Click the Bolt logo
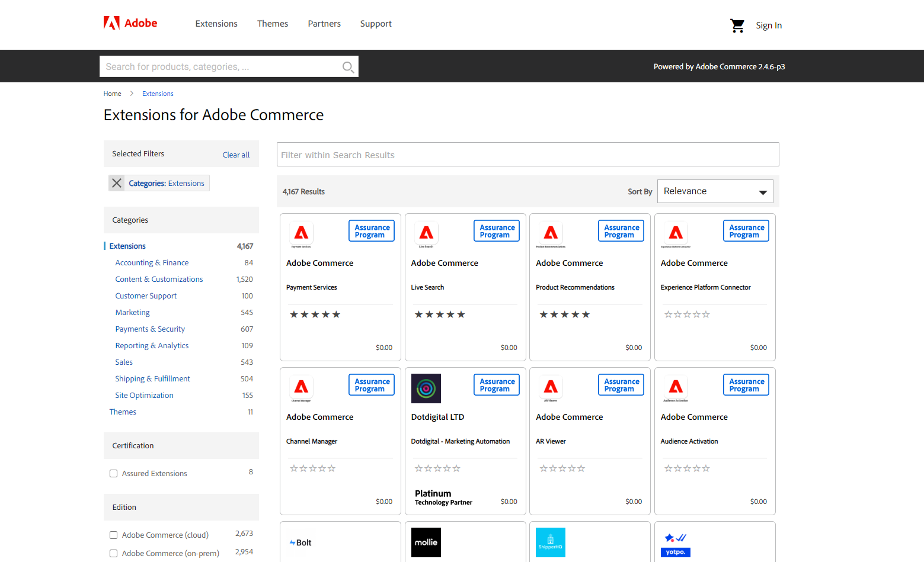Viewport: 924px width, 562px height. pyautogui.click(x=300, y=542)
